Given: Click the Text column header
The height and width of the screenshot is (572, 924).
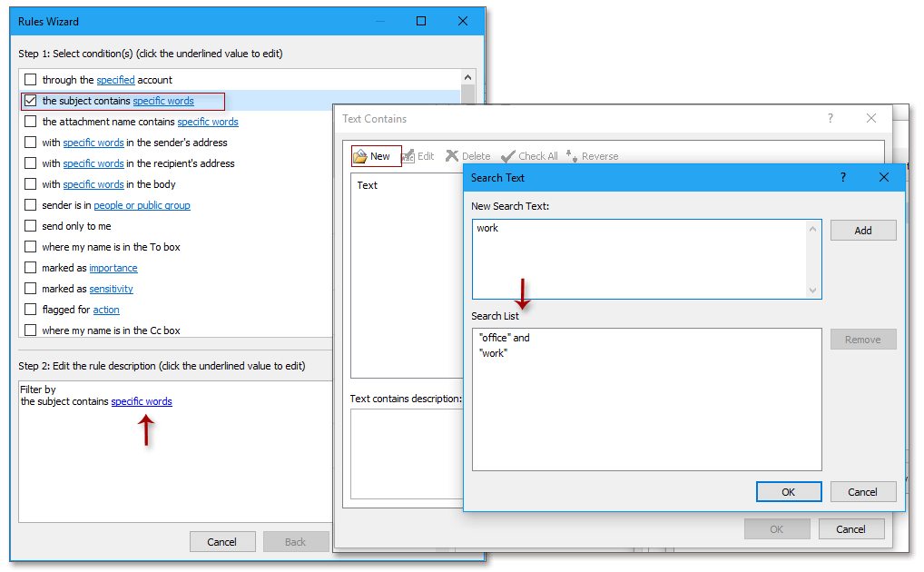Looking at the screenshot, I should tap(367, 185).
